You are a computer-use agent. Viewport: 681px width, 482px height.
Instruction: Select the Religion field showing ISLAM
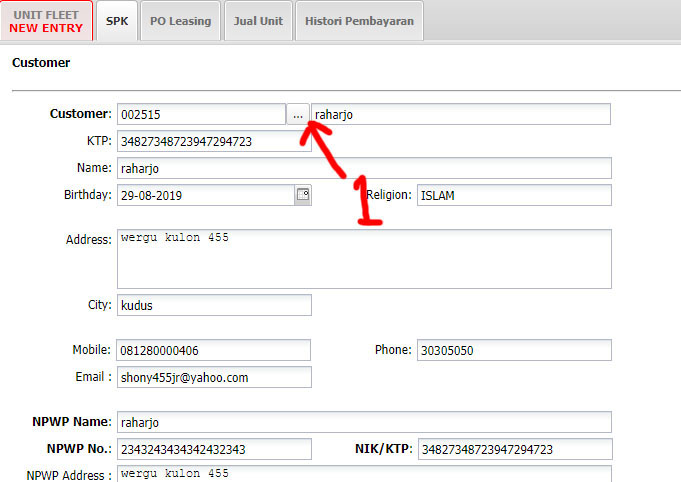[x=513, y=195]
